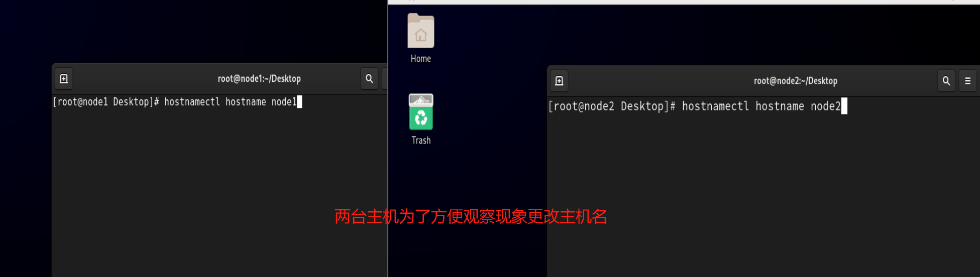
Task: Click the search icon in node2 terminal
Action: click(x=946, y=81)
